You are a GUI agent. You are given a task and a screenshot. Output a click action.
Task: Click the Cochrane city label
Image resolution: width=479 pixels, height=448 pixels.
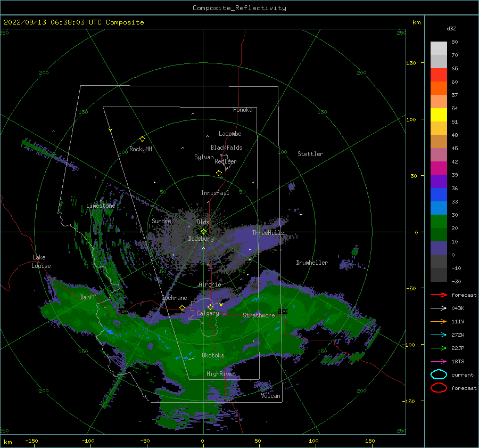pos(174,298)
